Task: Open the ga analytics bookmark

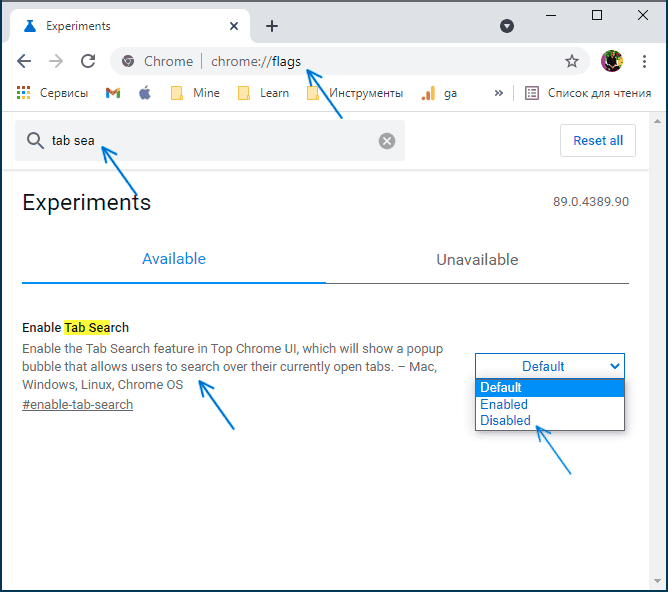Action: click(x=439, y=93)
